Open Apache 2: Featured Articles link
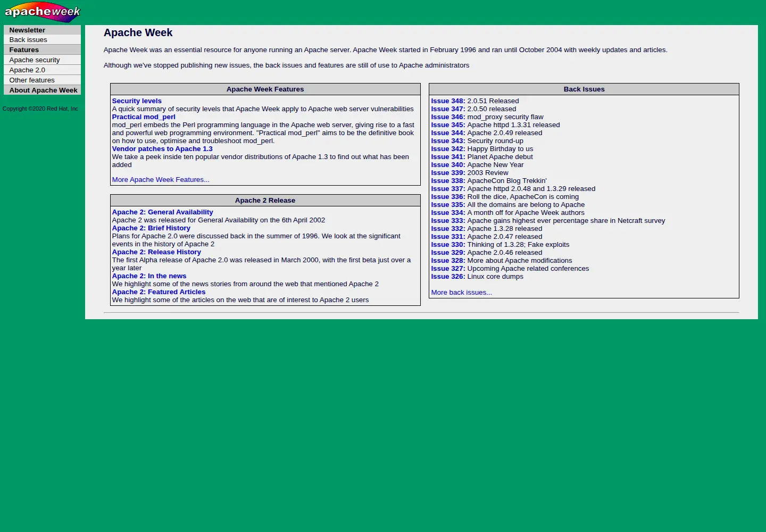Image resolution: width=766 pixels, height=532 pixels. point(159,292)
